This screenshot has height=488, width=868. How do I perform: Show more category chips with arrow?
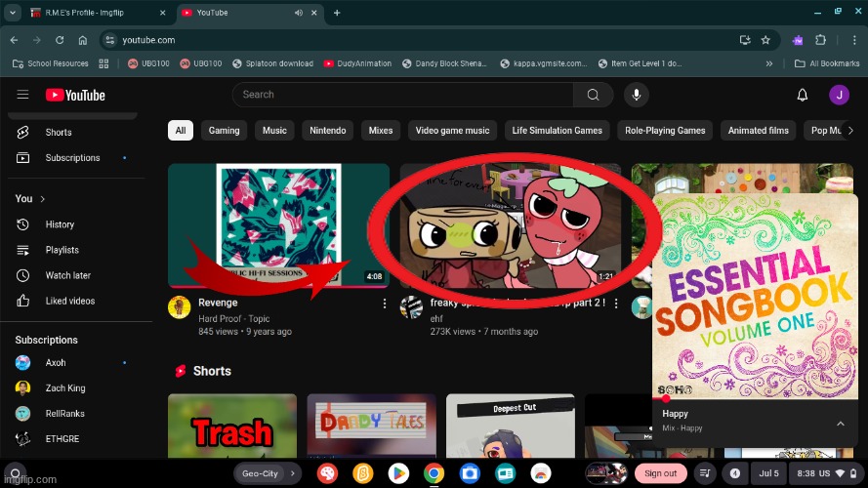[850, 131]
